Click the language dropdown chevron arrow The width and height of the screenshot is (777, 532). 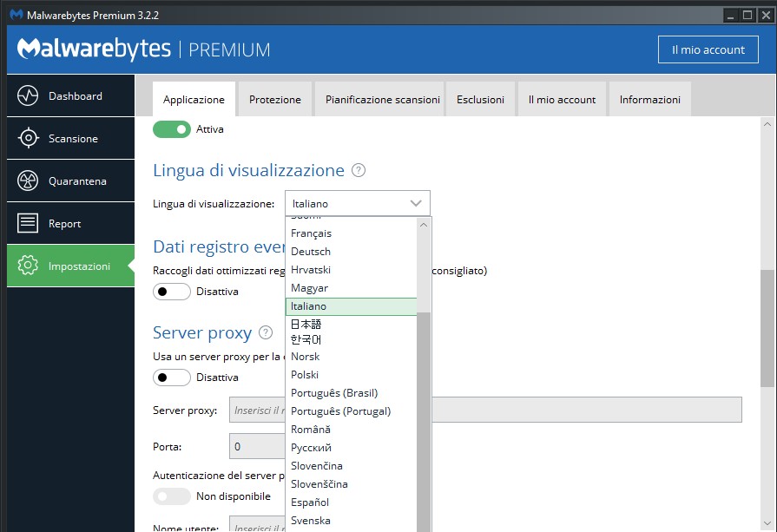tap(416, 203)
